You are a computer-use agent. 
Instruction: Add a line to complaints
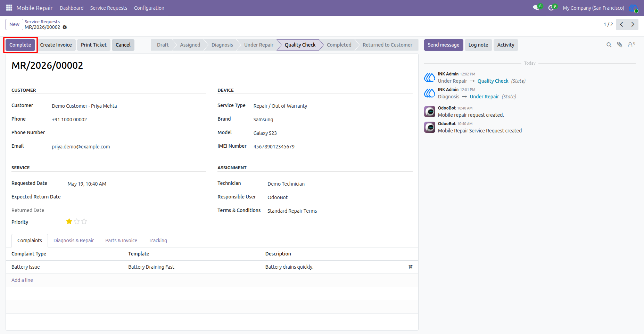[x=22, y=280]
